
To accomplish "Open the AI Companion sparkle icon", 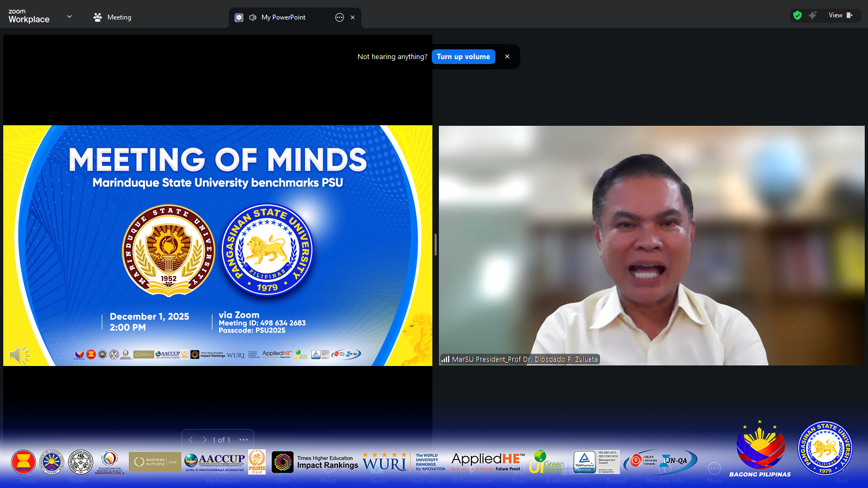I will click(x=813, y=15).
